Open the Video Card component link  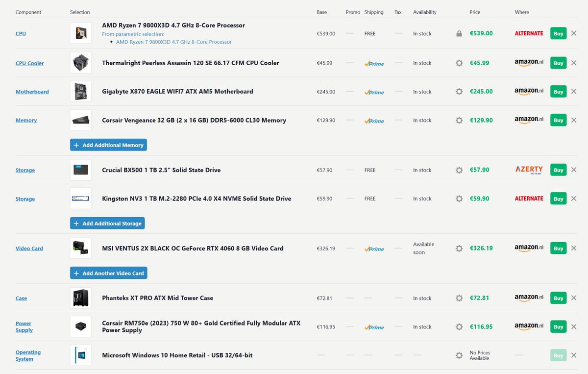pos(29,249)
